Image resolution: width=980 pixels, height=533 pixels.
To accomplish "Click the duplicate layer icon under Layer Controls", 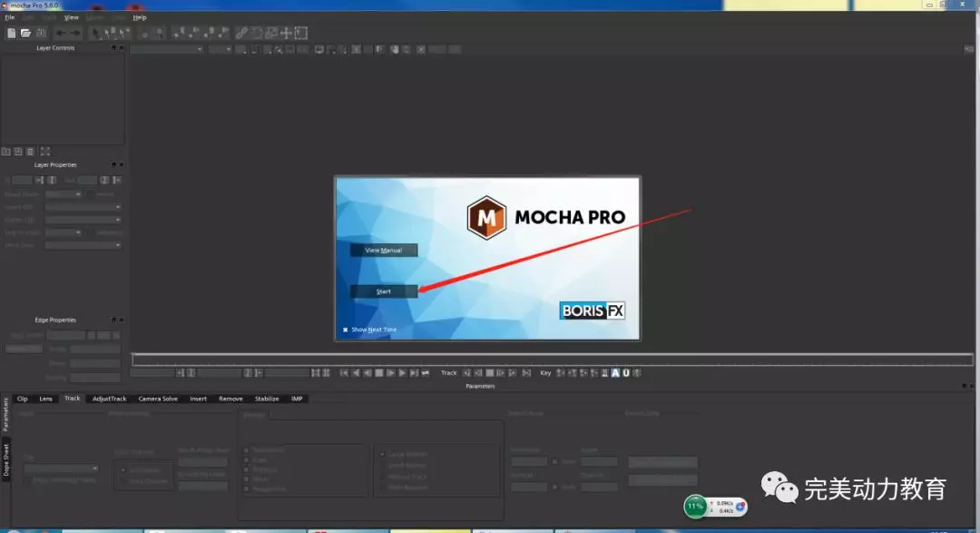I will [18, 152].
